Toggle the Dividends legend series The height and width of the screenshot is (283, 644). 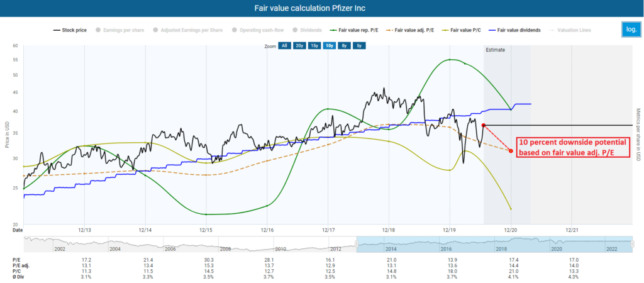point(308,30)
